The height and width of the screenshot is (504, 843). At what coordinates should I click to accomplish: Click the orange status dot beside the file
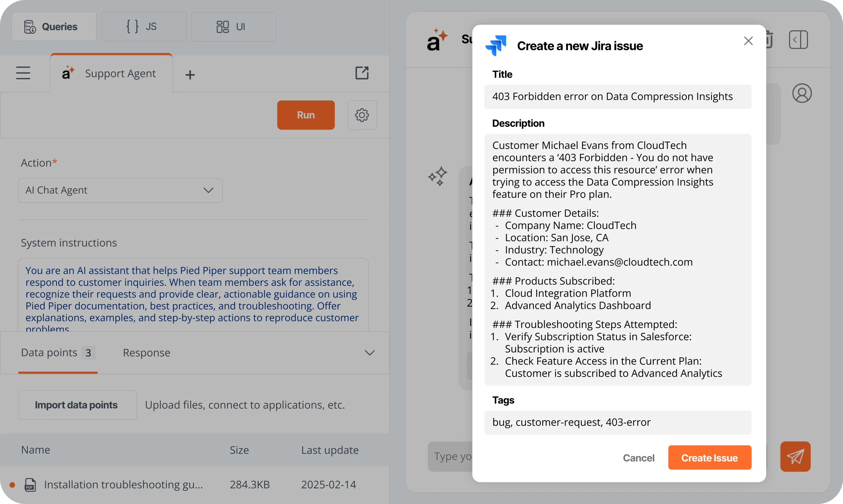(x=12, y=485)
